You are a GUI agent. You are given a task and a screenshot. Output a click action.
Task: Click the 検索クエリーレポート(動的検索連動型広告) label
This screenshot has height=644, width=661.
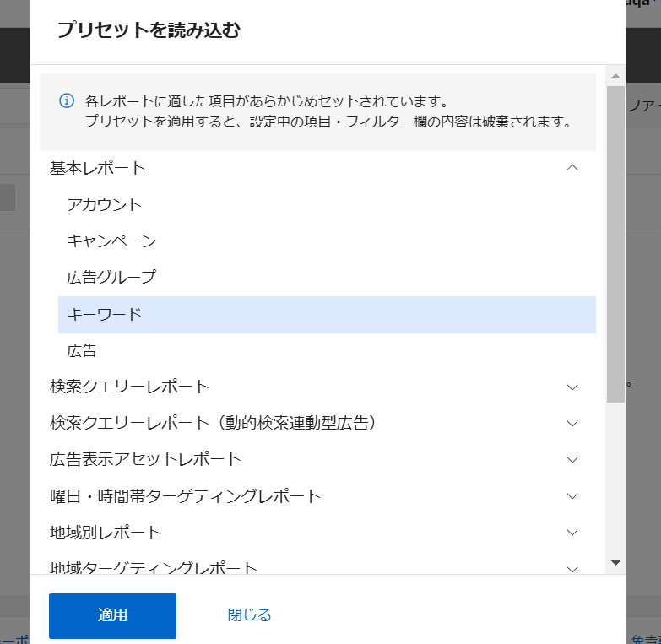click(x=214, y=423)
